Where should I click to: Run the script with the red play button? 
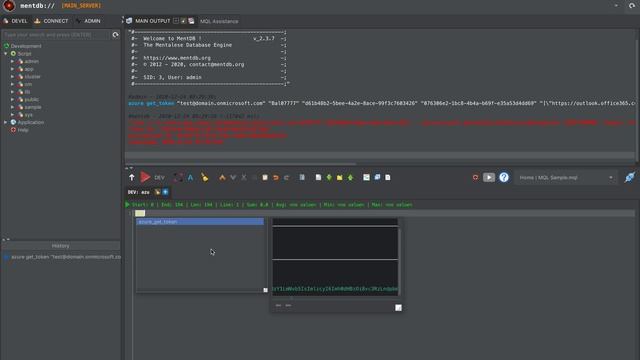145,177
